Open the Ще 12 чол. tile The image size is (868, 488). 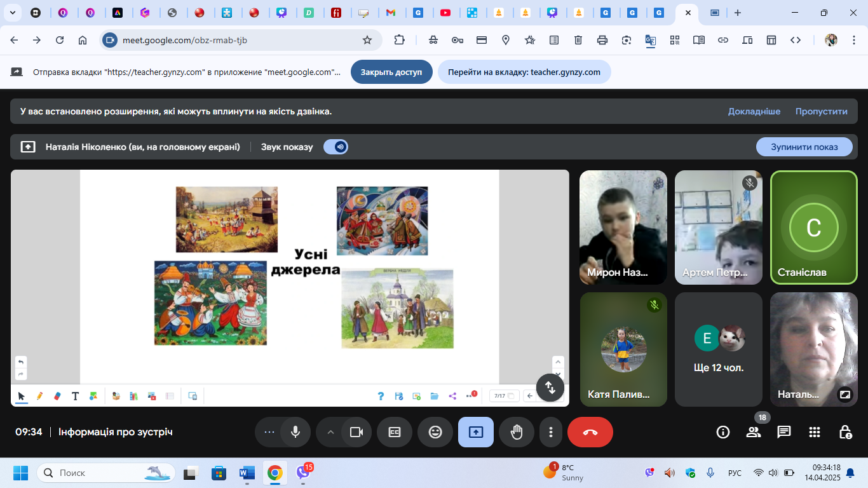click(719, 349)
